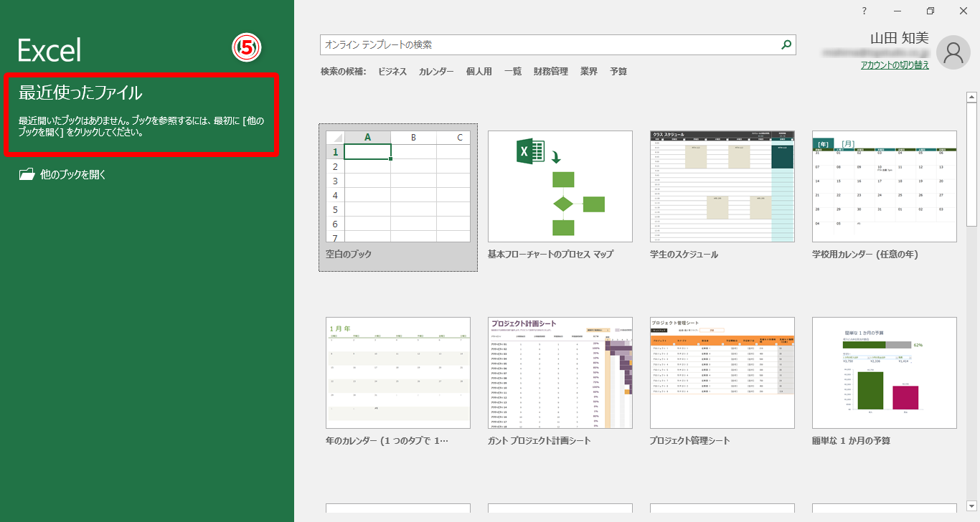Click the folder icon beside 他のブックを開く
980x522 pixels.
pyautogui.click(x=27, y=174)
